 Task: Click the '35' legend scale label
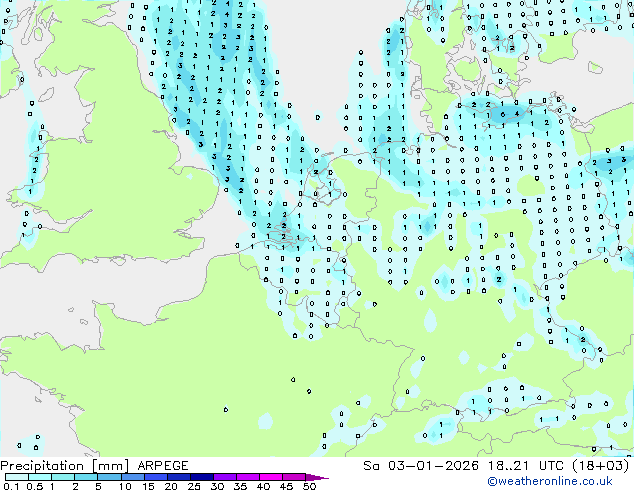[x=241, y=486]
